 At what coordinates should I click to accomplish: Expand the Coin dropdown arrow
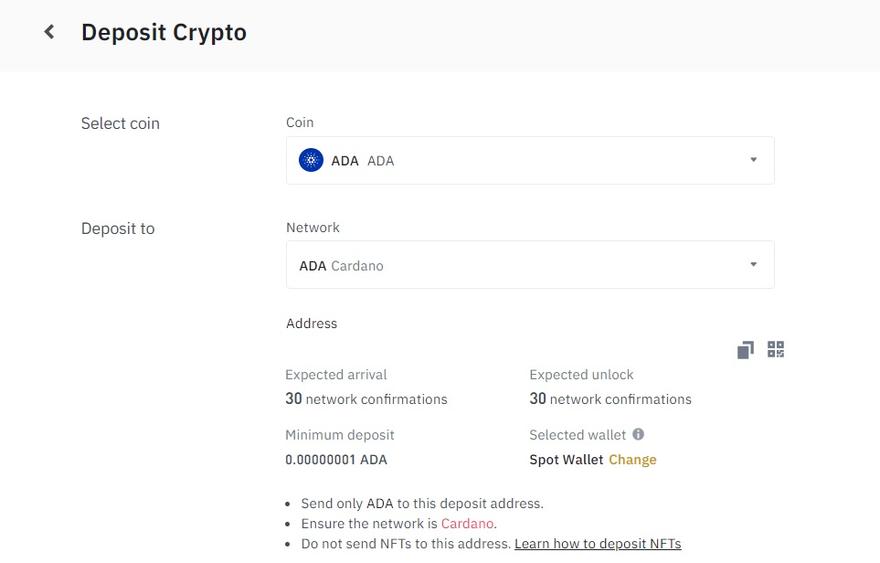754,160
